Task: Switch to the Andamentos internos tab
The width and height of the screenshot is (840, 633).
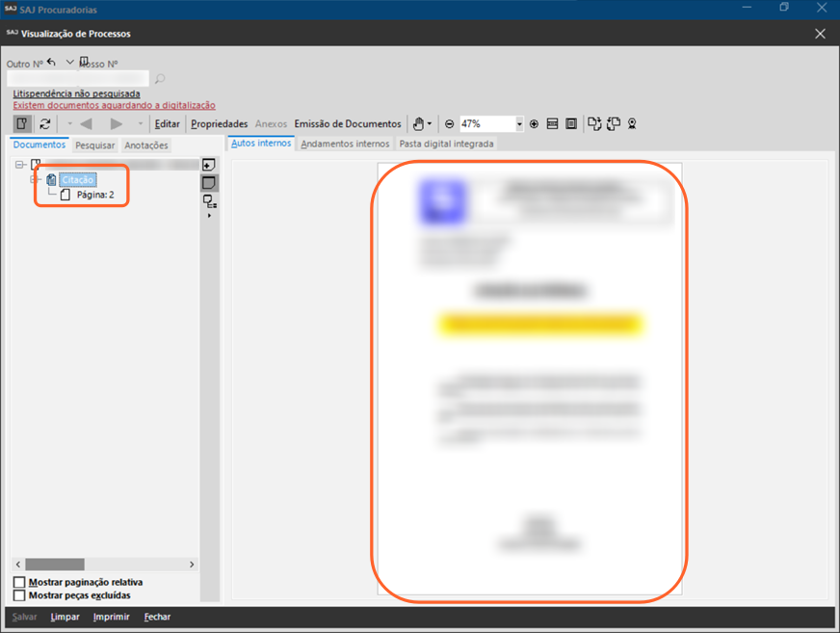Action: tap(345, 144)
